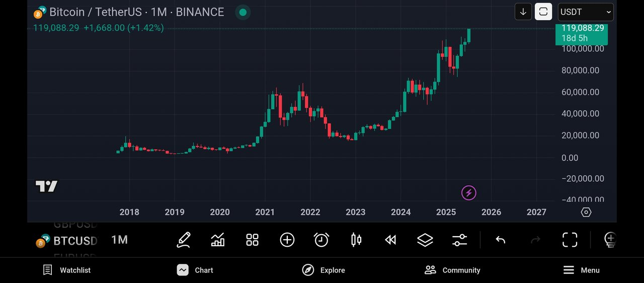Click the 100,000.00 price axis label
Screen dimensions: 644x283
[x=583, y=49]
